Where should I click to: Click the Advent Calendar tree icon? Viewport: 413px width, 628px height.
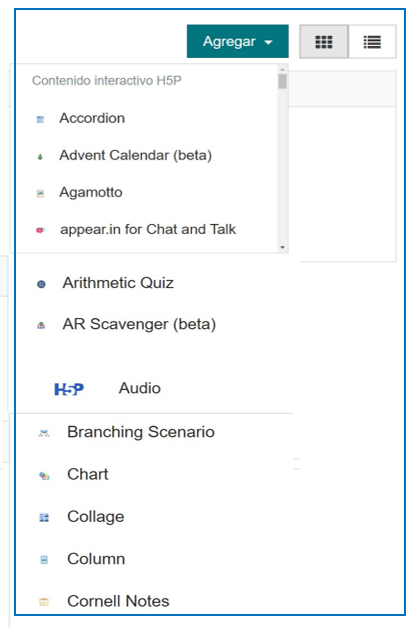[x=40, y=157]
